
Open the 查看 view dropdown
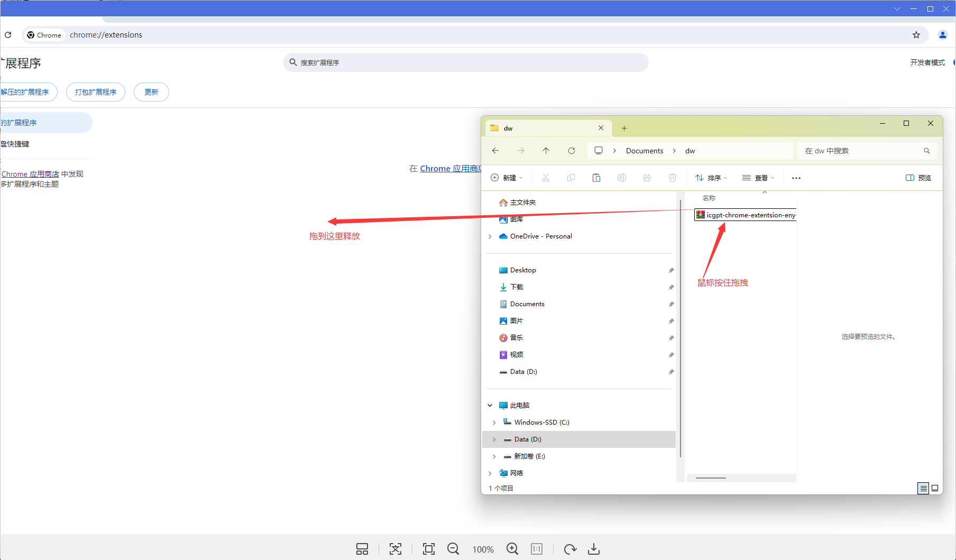click(x=758, y=178)
